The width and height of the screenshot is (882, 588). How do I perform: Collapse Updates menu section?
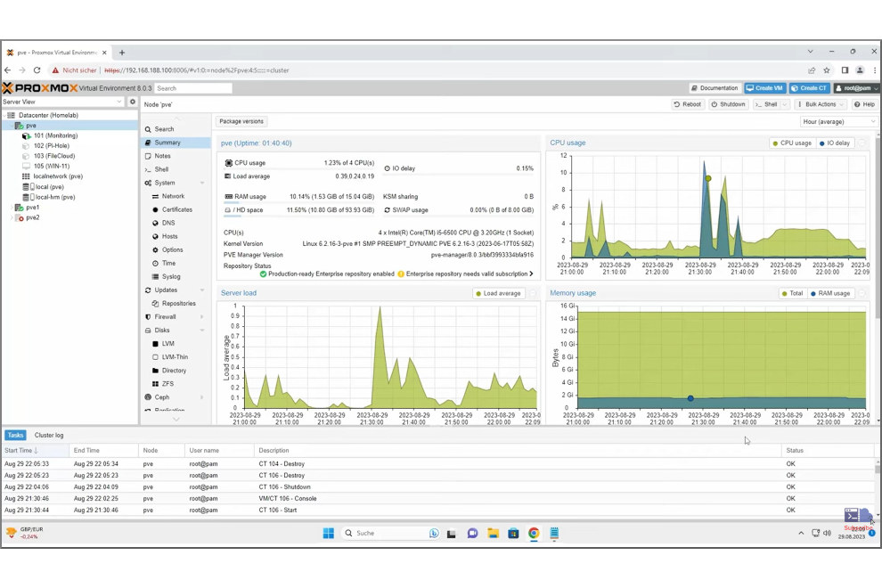coord(202,290)
